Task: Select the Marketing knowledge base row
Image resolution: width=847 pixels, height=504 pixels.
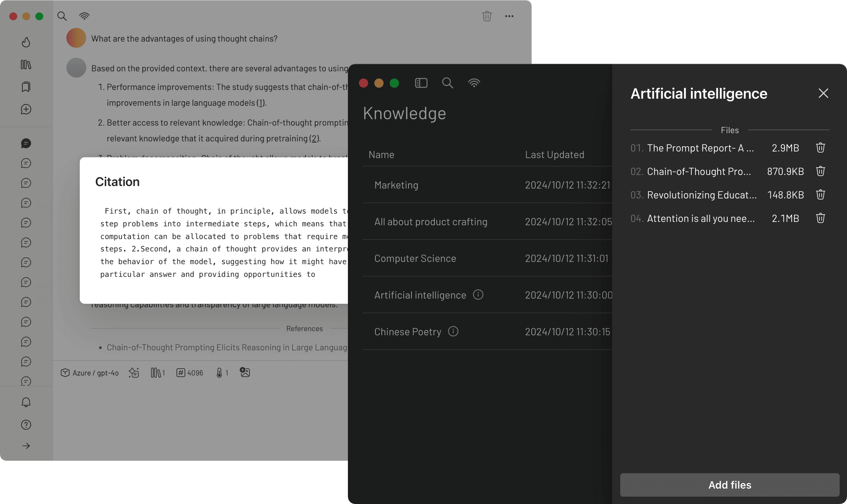Action: (x=480, y=185)
